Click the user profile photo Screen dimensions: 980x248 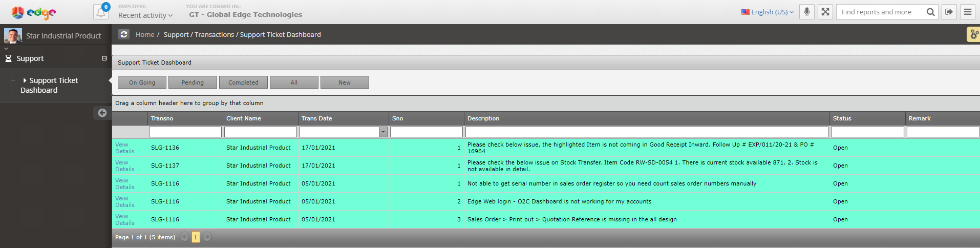(13, 36)
